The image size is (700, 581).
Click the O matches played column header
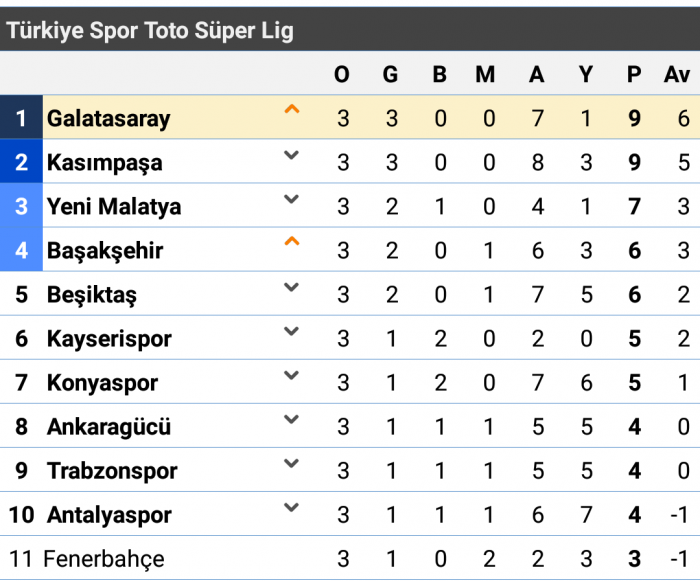[x=342, y=74]
